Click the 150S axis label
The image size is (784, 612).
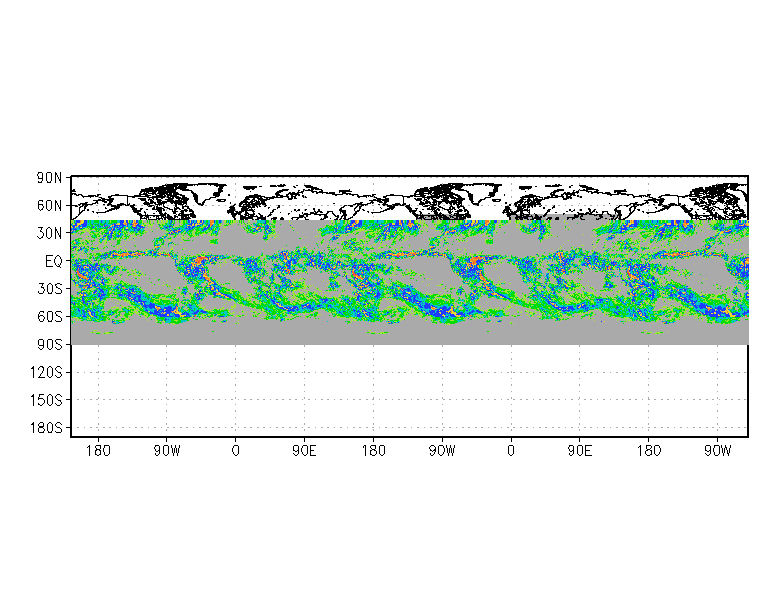point(47,400)
